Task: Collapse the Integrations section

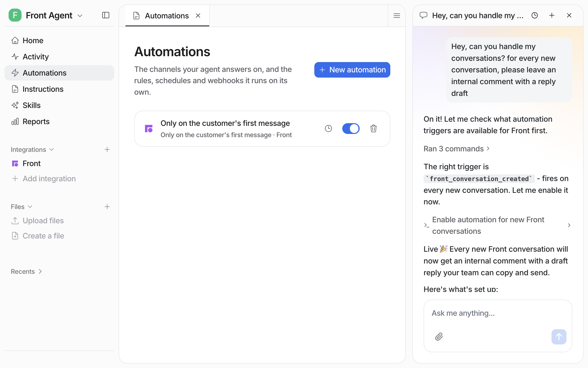Action: click(x=32, y=150)
